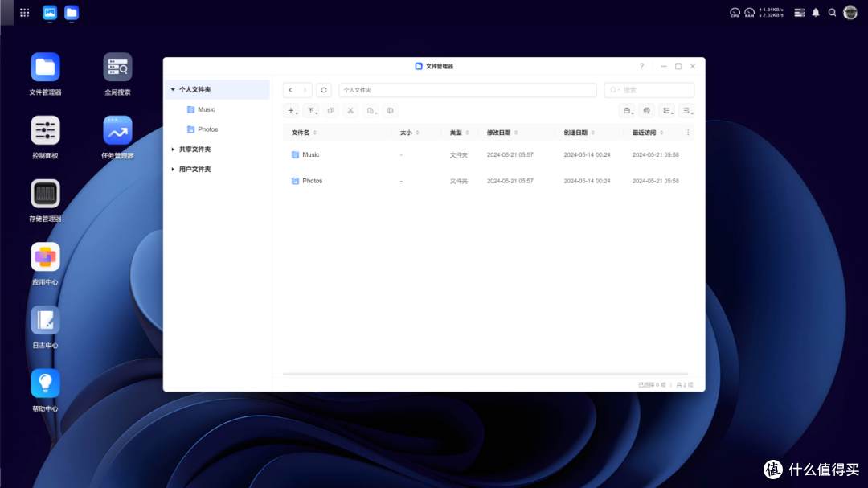Open the notification bell
The image size is (868, 488).
tap(816, 13)
